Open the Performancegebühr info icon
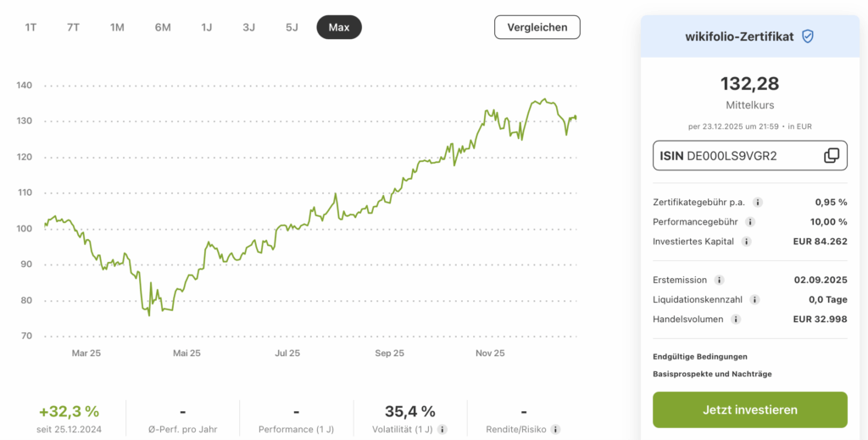Viewport: 868px width, 440px height. click(x=748, y=222)
